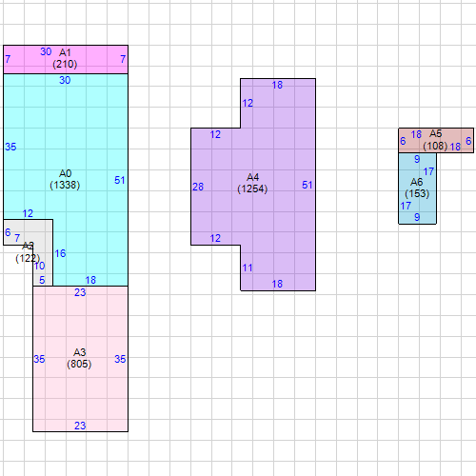Click the A0 label text
Screen dimensions: 476x476
(65, 173)
